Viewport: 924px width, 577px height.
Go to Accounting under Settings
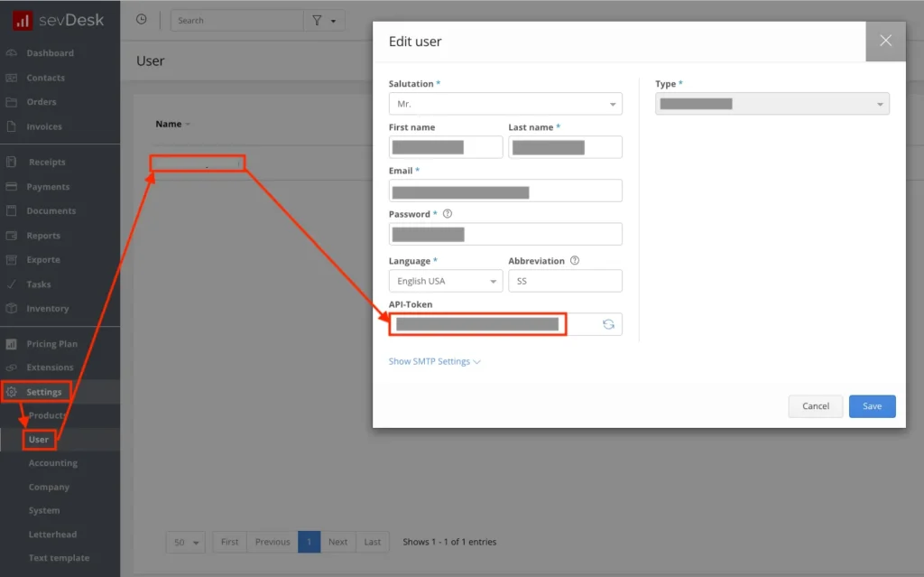pyautogui.click(x=52, y=463)
